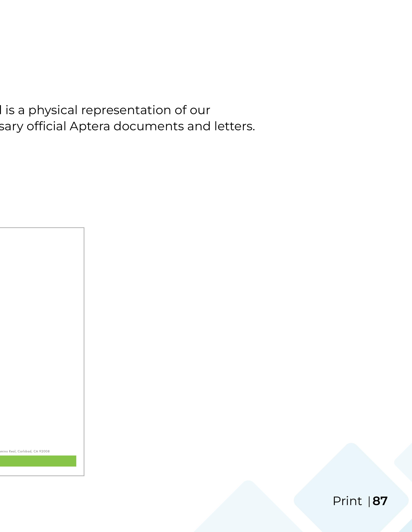Screen dimensions: 412x532
Task: Click the large blue diamond behind the page number
Action: click(351, 478)
